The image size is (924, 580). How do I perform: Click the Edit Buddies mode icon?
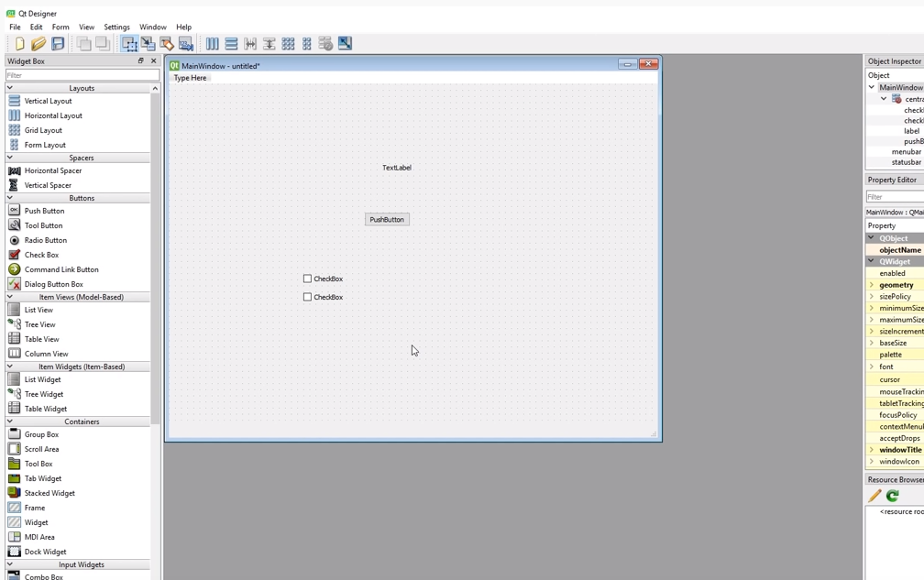(x=166, y=43)
